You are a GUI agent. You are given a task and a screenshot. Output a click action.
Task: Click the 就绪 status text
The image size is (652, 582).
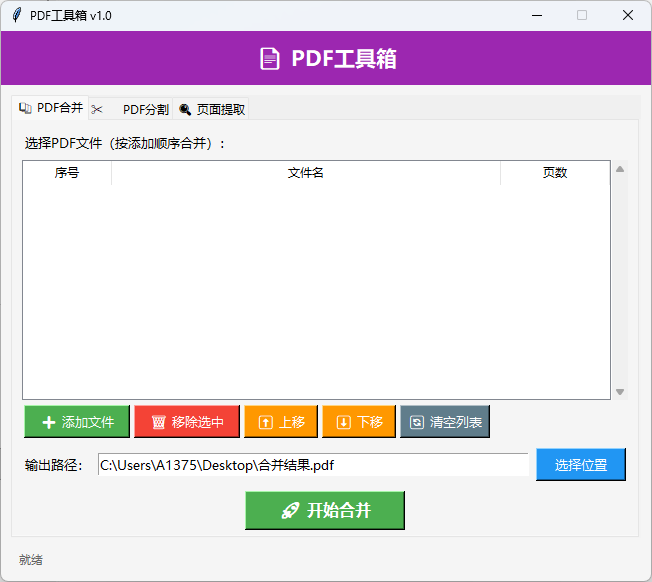31,560
